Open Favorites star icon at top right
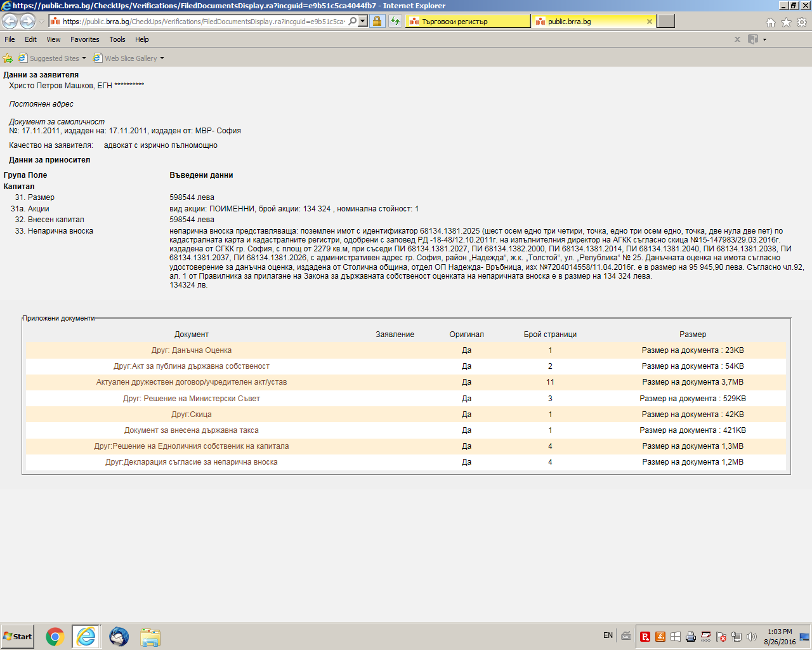Screen dimensions: 812x650 (786, 22)
